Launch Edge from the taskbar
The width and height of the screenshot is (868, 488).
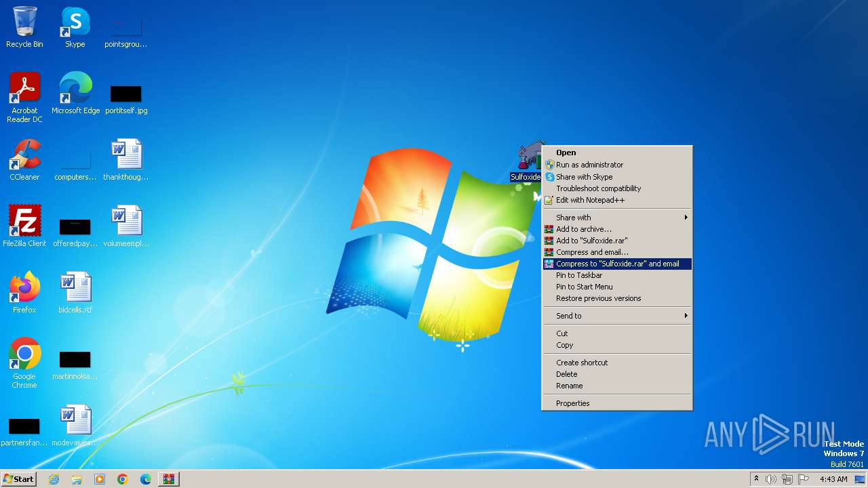[146, 479]
